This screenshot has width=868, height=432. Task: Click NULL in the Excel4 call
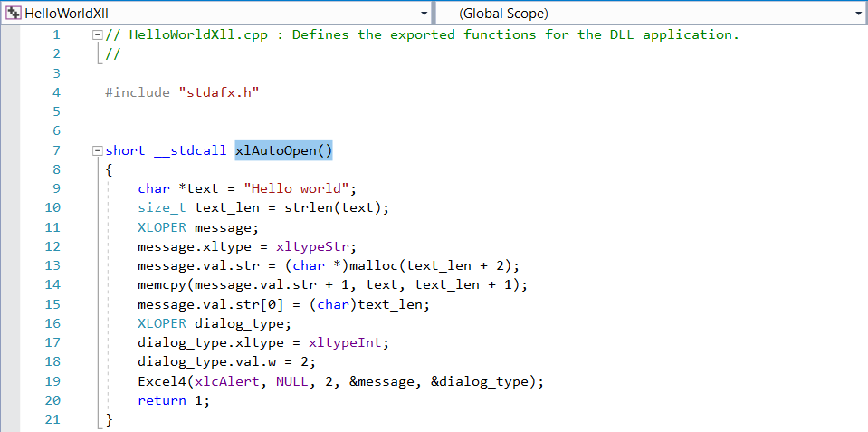[291, 381]
